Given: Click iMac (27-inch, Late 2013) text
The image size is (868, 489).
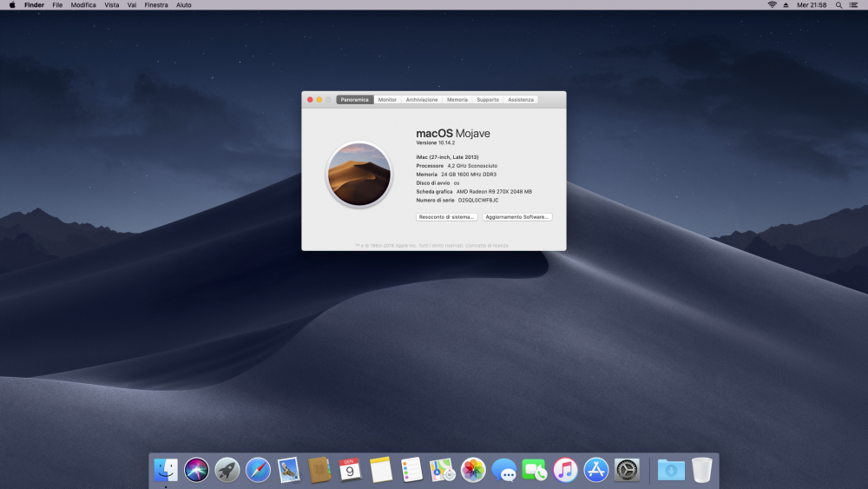Looking at the screenshot, I should tap(447, 157).
